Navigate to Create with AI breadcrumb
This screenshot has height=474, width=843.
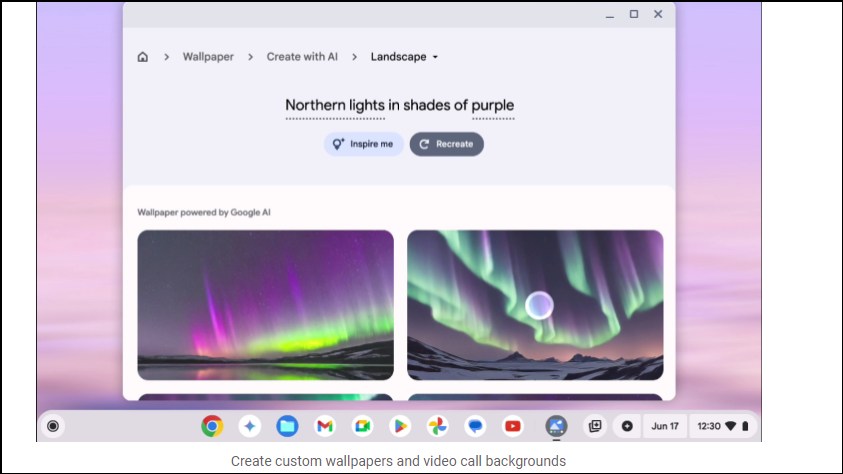[x=302, y=56]
